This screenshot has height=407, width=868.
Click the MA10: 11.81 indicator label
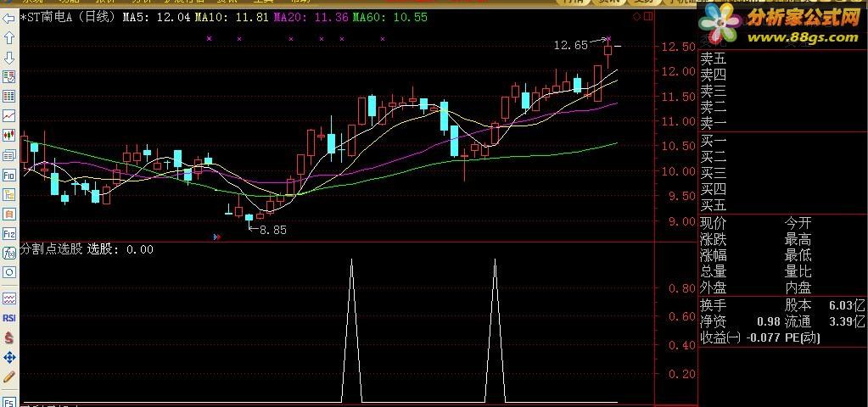click(x=230, y=17)
